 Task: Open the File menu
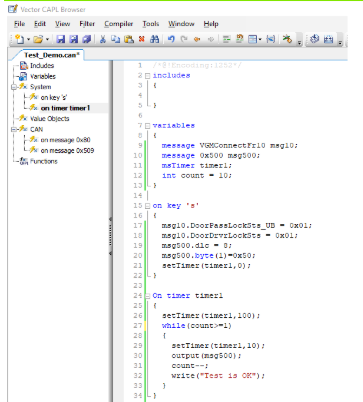(19, 24)
